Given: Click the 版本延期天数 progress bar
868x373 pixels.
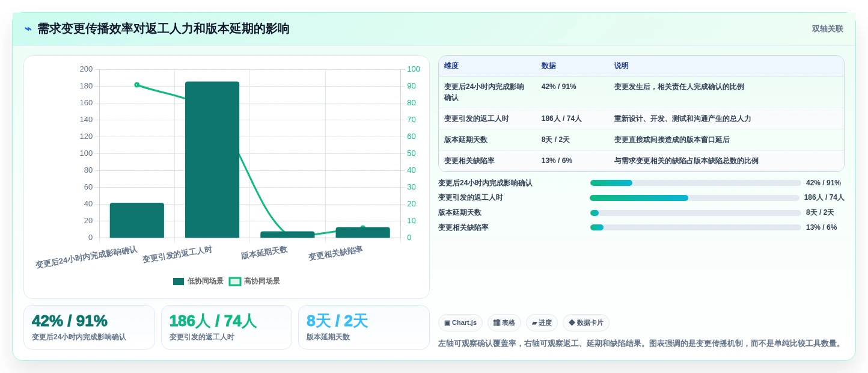Looking at the screenshot, I should pyautogui.click(x=695, y=213).
